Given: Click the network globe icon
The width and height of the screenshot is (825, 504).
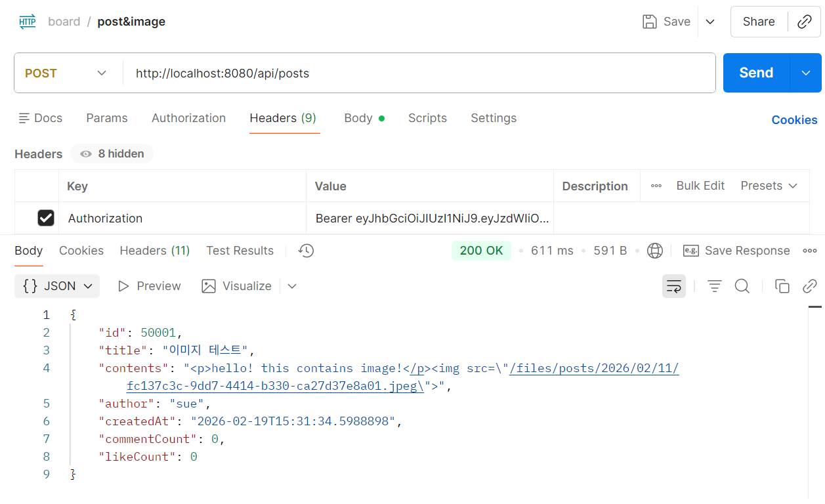Looking at the screenshot, I should coord(654,251).
